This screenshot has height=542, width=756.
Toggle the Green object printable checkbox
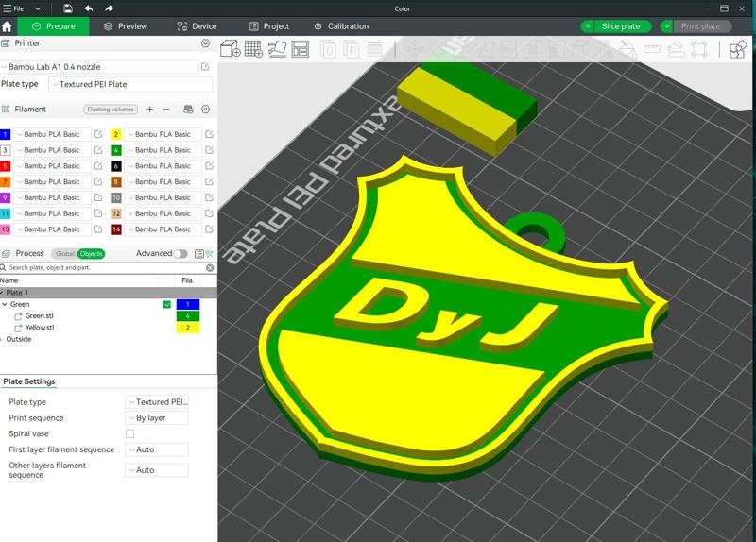pos(167,304)
